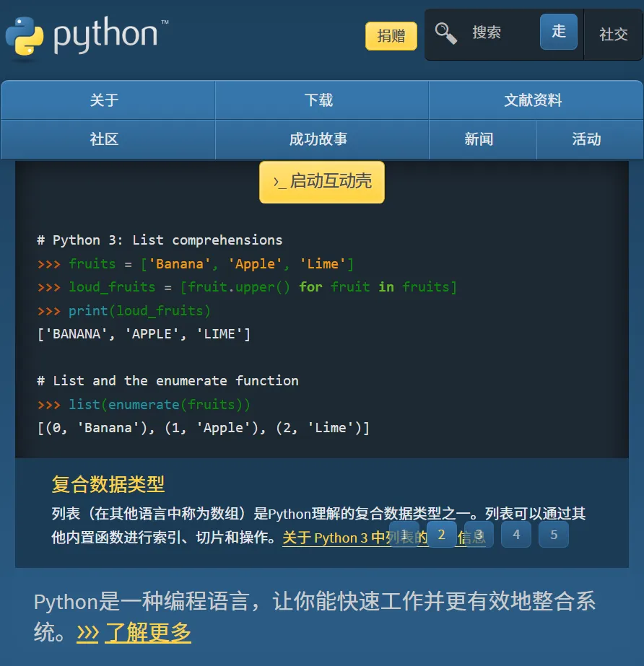This screenshot has height=666, width=644.
Task: Click the 复合数据类型 heading
Action: point(108,484)
